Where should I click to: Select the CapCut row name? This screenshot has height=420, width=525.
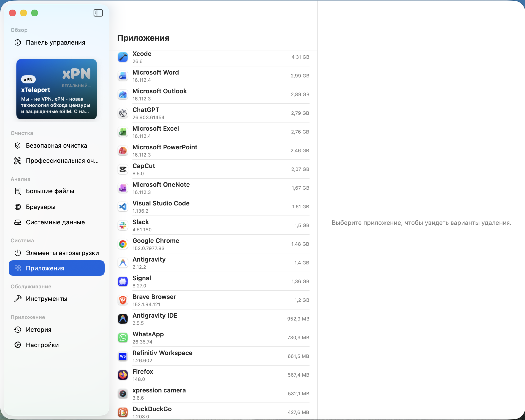pyautogui.click(x=144, y=166)
